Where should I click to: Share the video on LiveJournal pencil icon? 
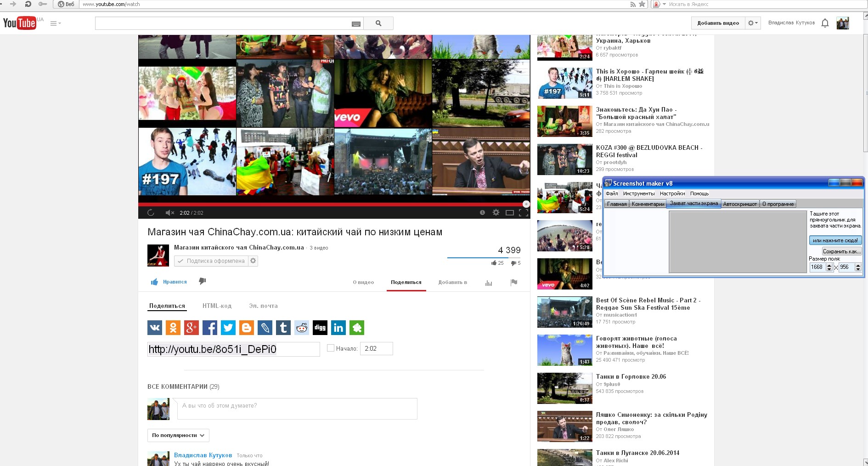point(265,328)
